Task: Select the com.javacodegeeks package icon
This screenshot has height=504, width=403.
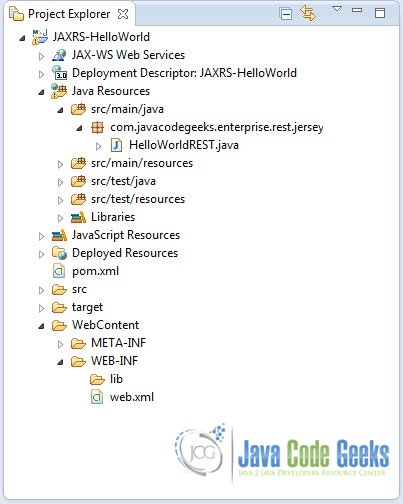Action: point(97,127)
